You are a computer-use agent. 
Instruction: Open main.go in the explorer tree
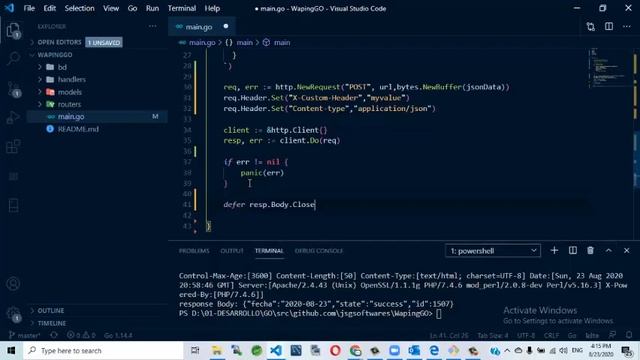(97, 116)
